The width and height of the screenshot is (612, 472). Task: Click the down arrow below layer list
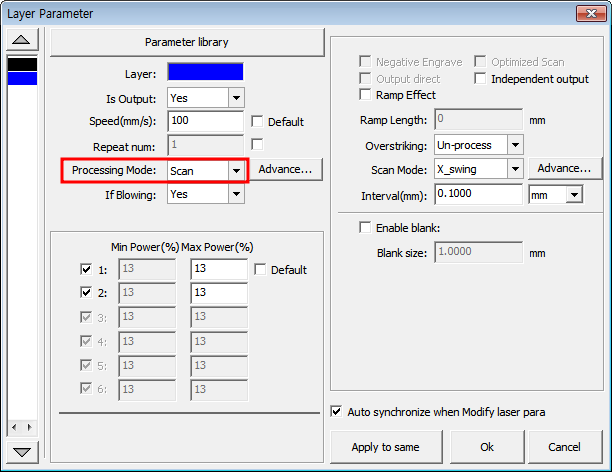pyautogui.click(x=22, y=452)
